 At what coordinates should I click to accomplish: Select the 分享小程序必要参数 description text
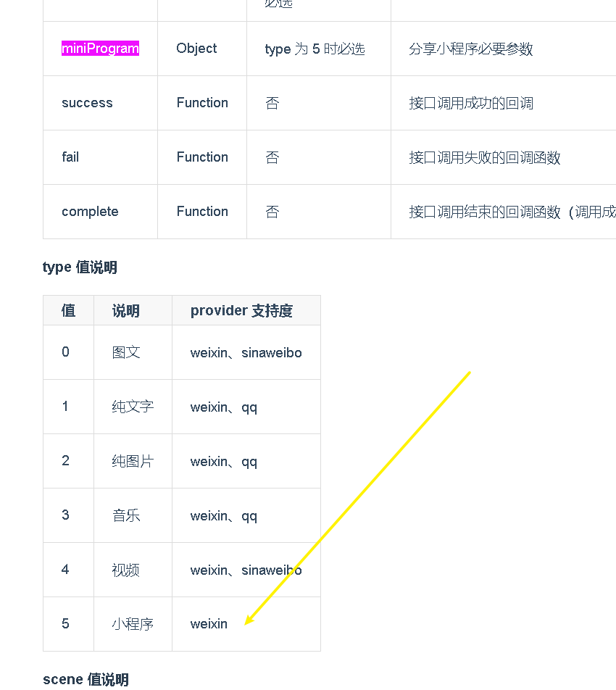click(471, 49)
